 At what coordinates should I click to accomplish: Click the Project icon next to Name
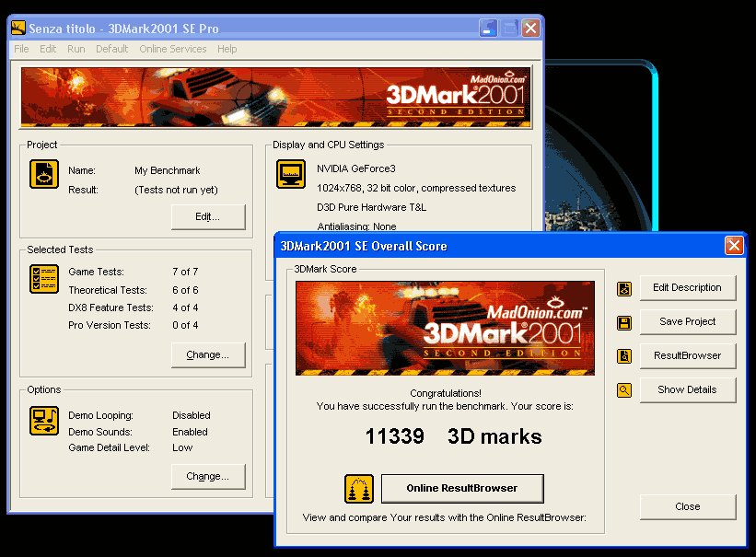44,174
